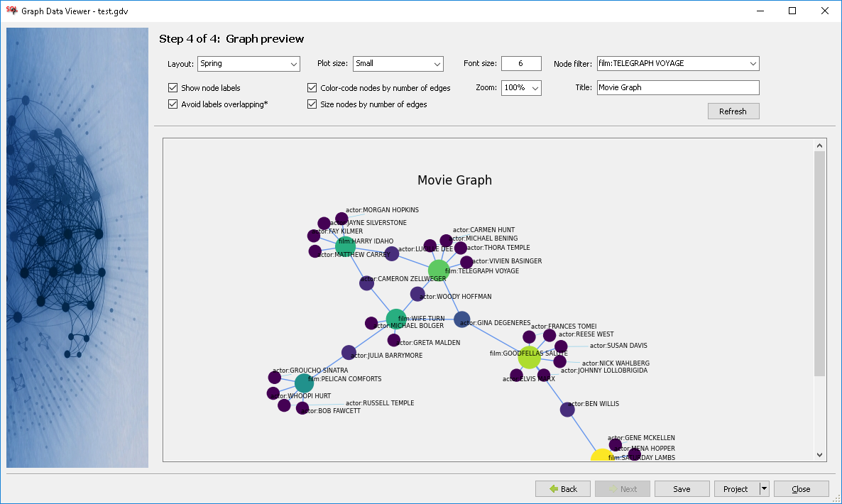Click the actor:VIVIEN BASINGER node
The height and width of the screenshot is (504, 842).
click(x=466, y=262)
